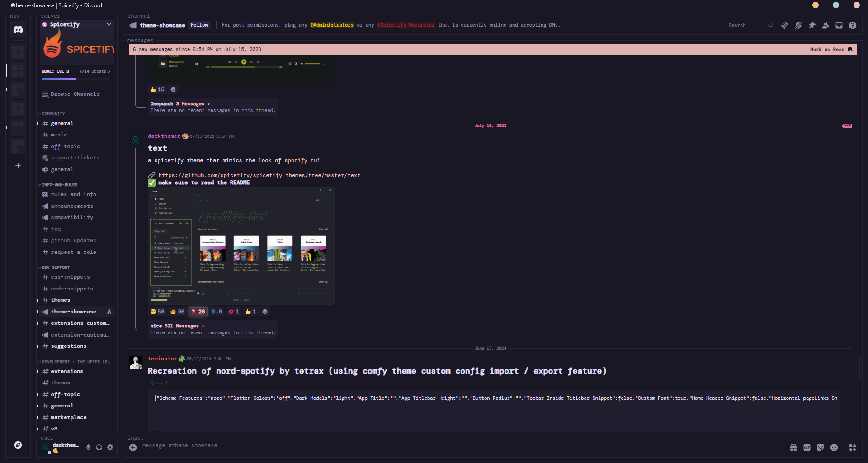
Task: Click the Mark As Read chat icon
Action: point(850,50)
